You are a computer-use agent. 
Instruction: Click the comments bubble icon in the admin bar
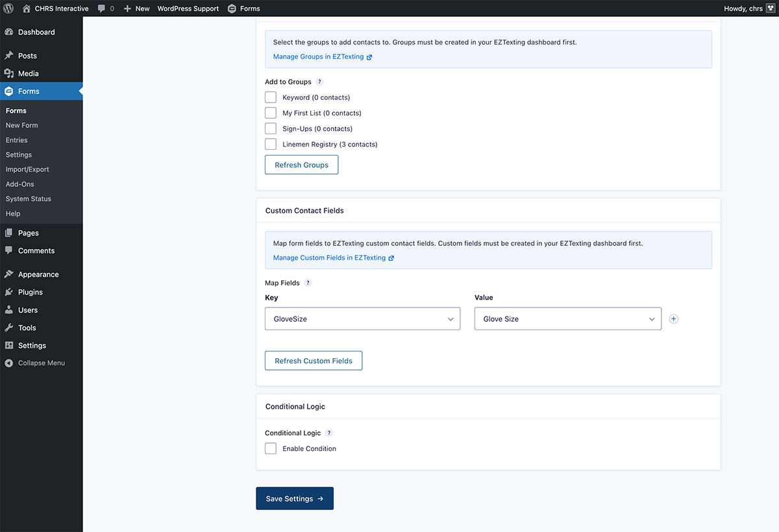point(103,8)
